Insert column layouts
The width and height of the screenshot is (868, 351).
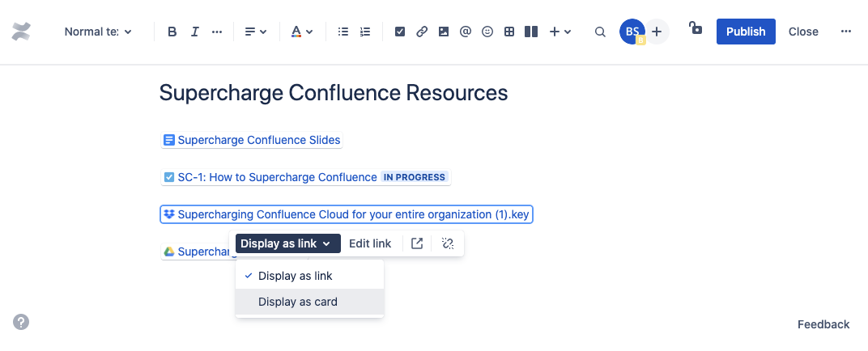click(x=531, y=32)
